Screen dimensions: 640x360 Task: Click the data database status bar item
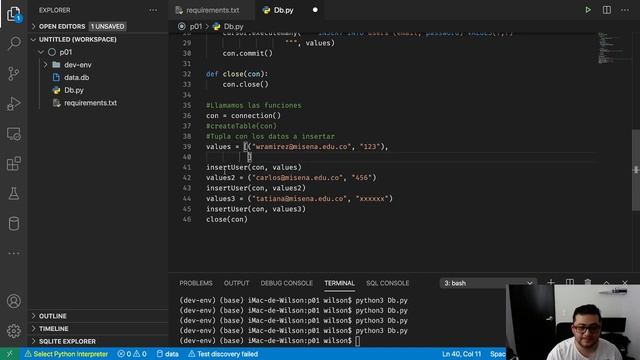[168, 354]
